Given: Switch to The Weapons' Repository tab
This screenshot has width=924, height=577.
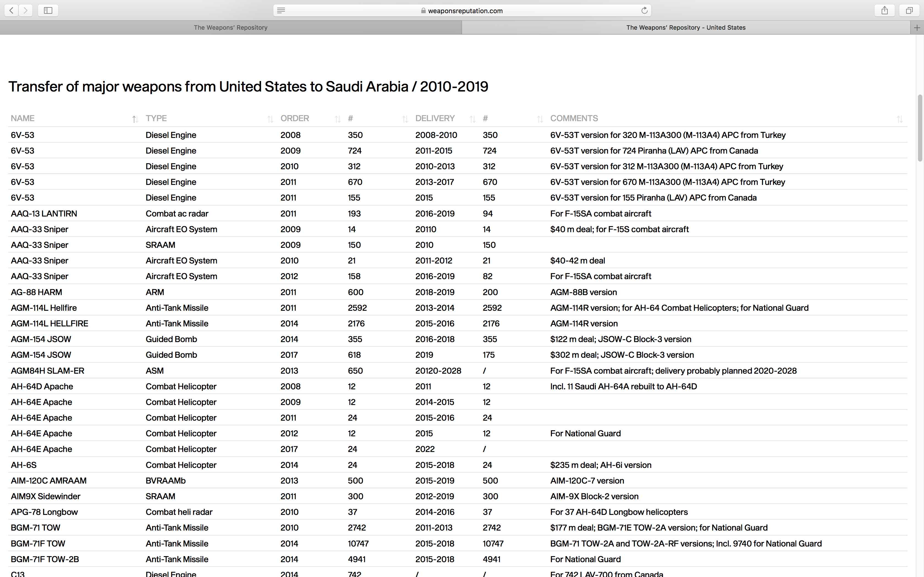Looking at the screenshot, I should coord(231,27).
